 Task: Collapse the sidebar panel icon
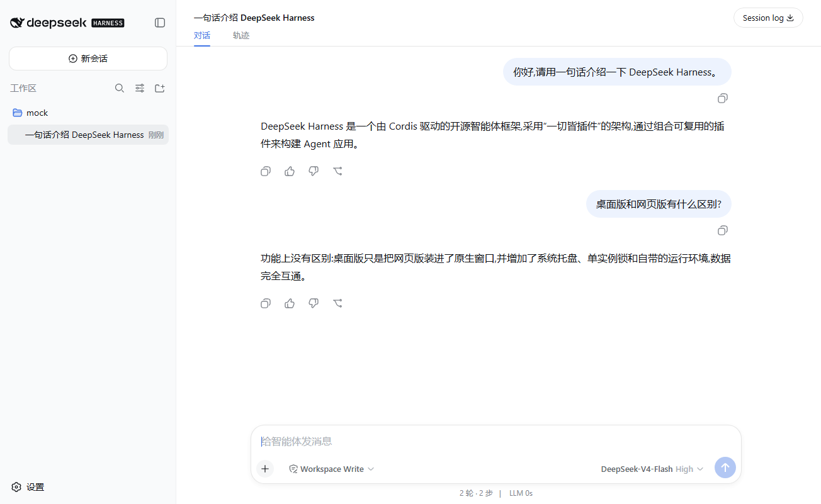pos(160,23)
